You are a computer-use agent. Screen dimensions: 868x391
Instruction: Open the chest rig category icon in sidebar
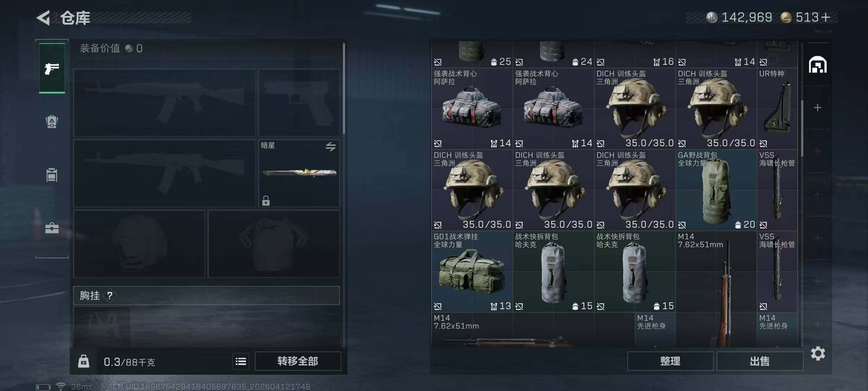(52, 175)
